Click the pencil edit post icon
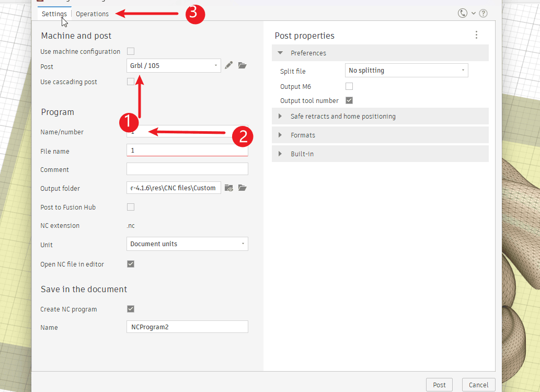This screenshot has width=540, height=392. pyautogui.click(x=228, y=65)
